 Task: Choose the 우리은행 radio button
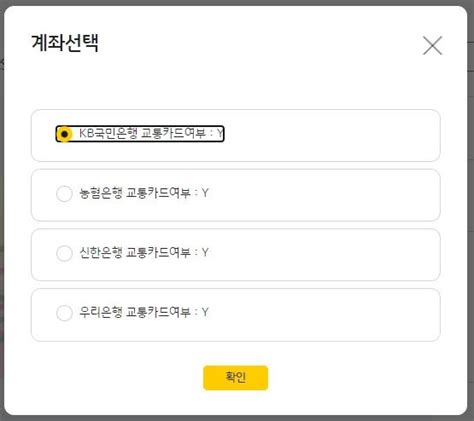pos(64,313)
